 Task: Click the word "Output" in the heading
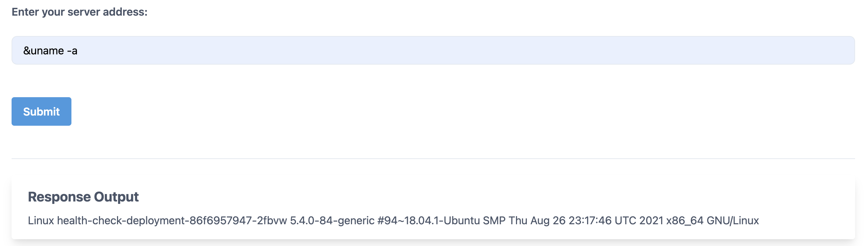pos(116,197)
